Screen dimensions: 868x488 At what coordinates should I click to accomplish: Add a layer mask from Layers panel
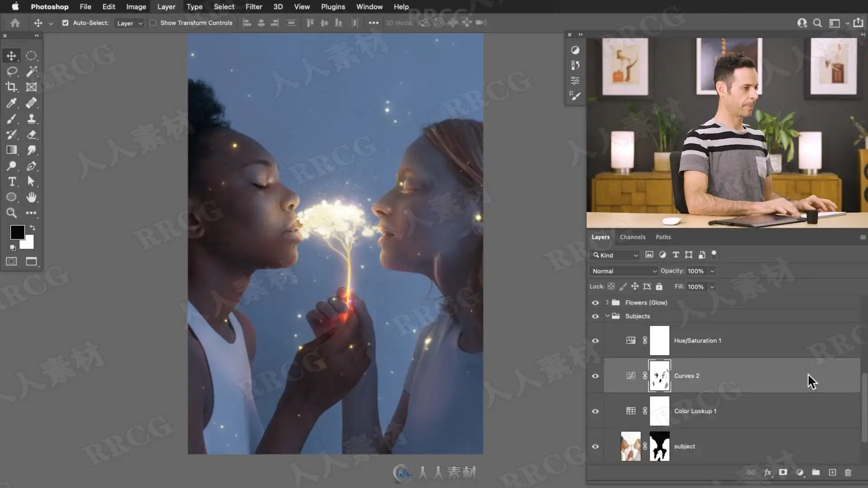(783, 472)
